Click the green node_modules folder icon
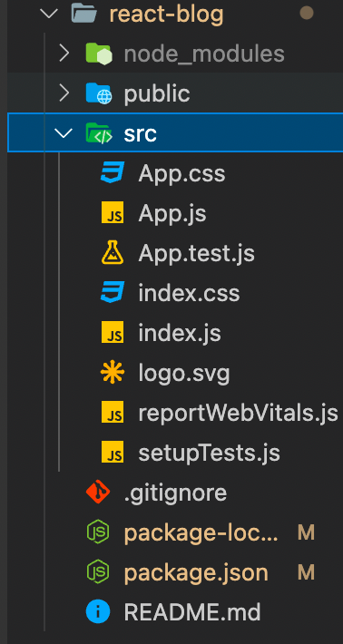Screen dimensions: 343x644 pyautogui.click(x=99, y=54)
